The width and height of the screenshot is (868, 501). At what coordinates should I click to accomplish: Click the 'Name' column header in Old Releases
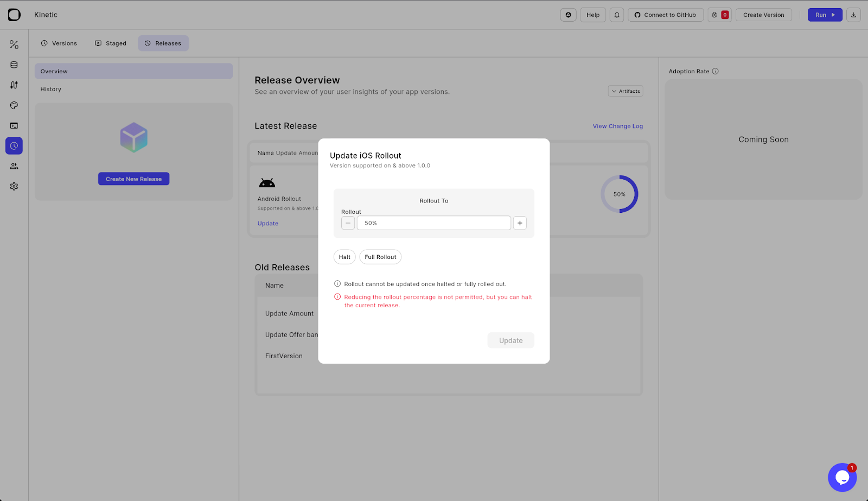pos(275,286)
